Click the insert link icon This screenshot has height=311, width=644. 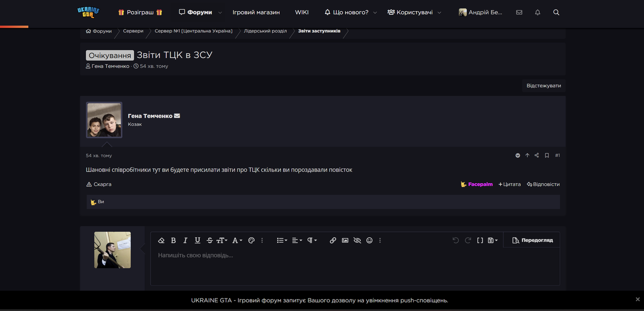(333, 241)
